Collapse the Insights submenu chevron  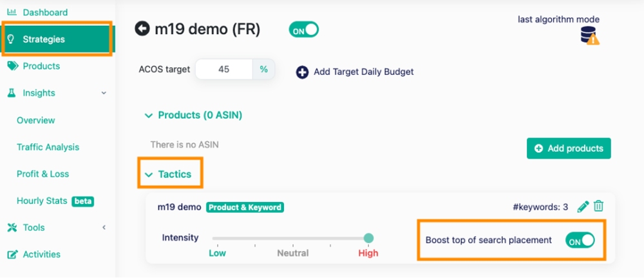tap(104, 94)
